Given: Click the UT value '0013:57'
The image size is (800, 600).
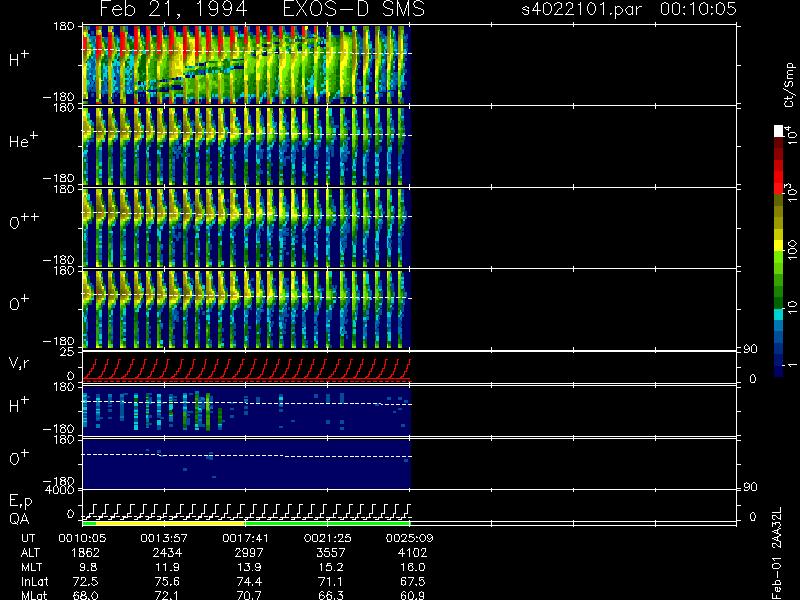Looking at the screenshot, I should click(x=164, y=538).
